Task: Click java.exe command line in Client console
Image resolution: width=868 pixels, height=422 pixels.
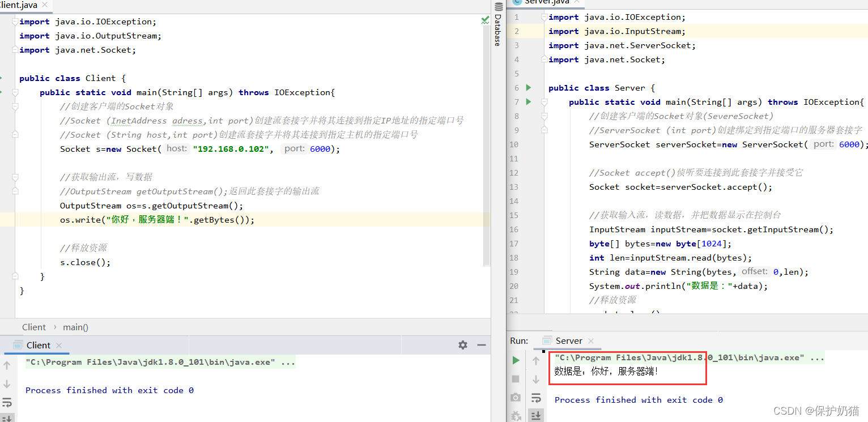Action: [160, 362]
